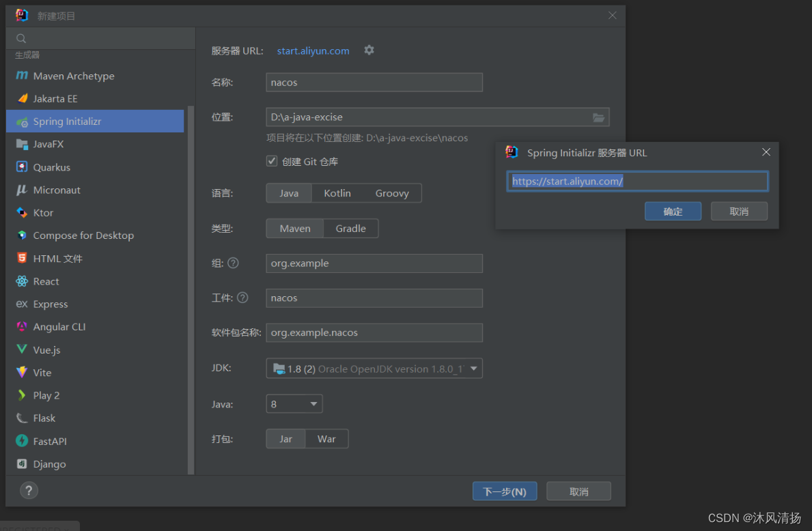Click the server URL text field

[637, 181]
